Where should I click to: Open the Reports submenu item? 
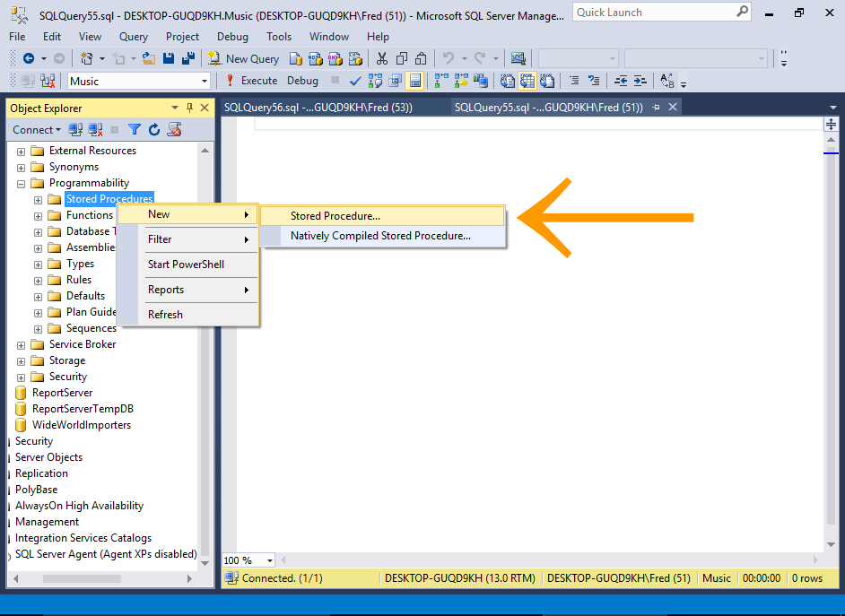188,290
